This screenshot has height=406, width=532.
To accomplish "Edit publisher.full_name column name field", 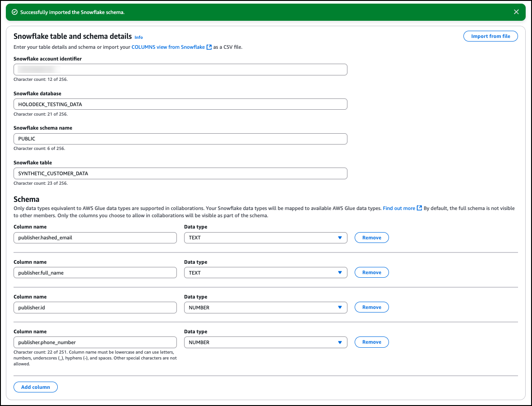I will point(95,273).
